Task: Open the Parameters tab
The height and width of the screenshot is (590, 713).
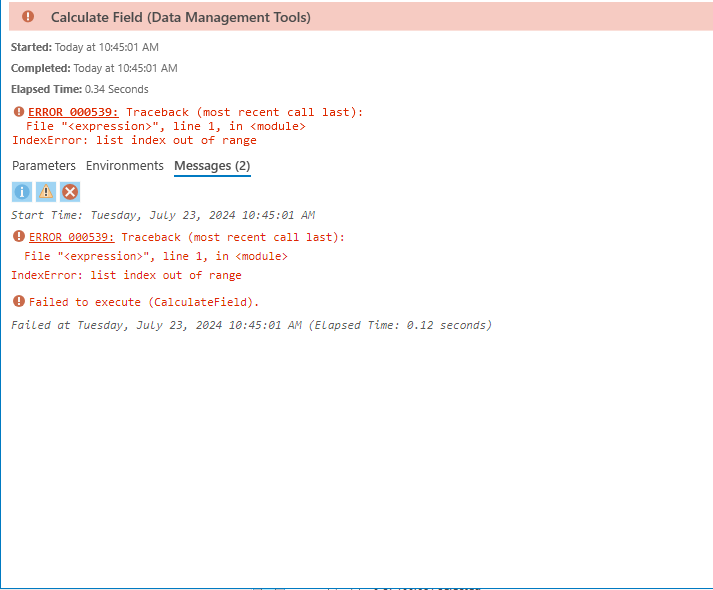Action: 44,165
